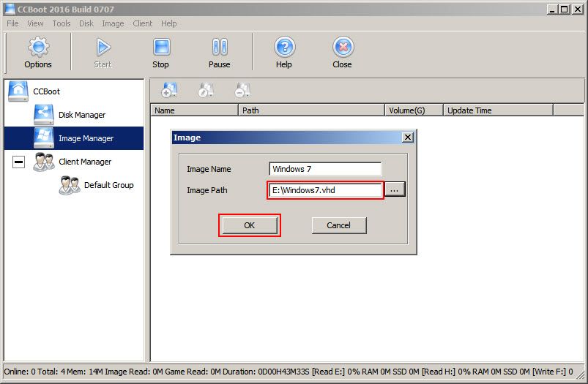Click the Image Name text field
The image size is (588, 384).
click(x=325, y=169)
